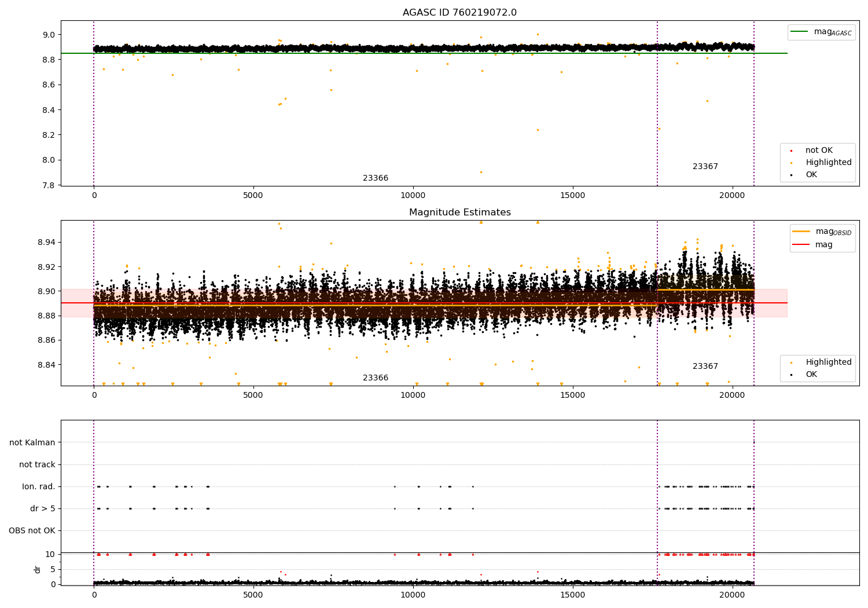Viewport: 868px width, 608px height.
Task: Click the '7.8' y tick of top plot
Action: (x=49, y=185)
